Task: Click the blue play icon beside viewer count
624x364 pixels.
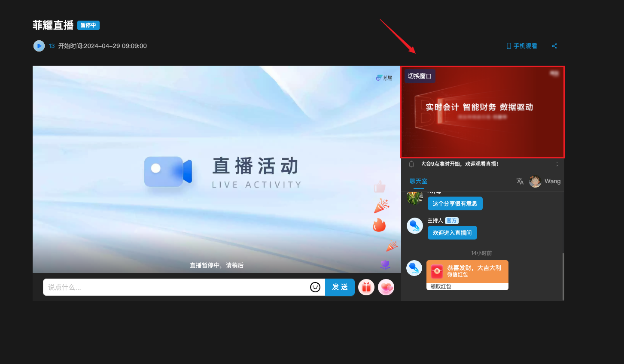Action: point(39,46)
